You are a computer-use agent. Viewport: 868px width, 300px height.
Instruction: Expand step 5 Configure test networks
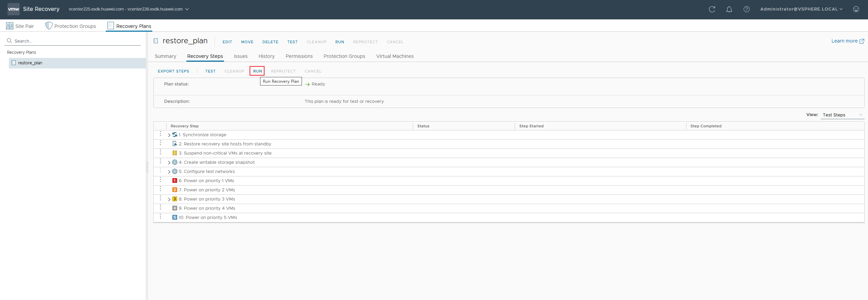pos(169,172)
